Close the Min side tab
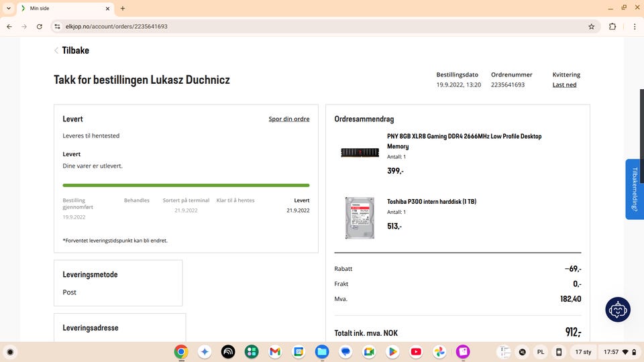644x362 pixels. tap(107, 8)
